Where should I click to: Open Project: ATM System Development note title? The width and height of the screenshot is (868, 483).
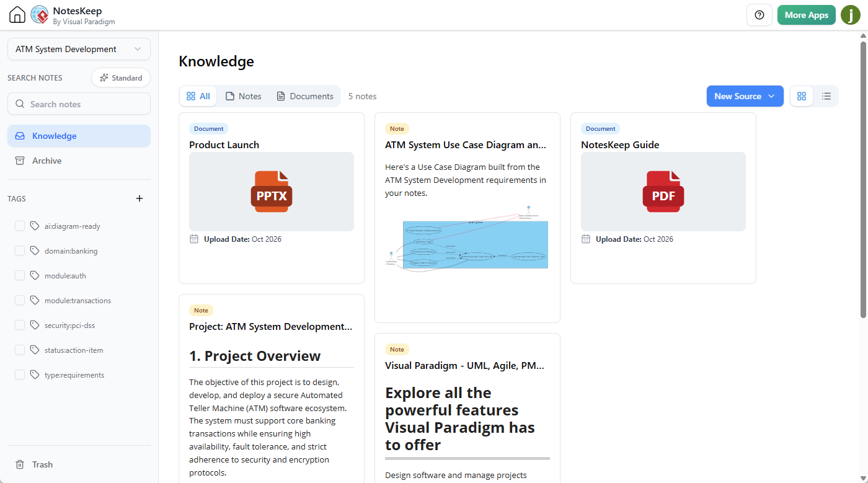point(271,326)
